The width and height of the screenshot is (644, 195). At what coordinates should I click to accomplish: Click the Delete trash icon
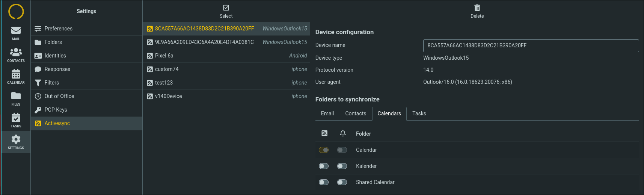pyautogui.click(x=477, y=8)
